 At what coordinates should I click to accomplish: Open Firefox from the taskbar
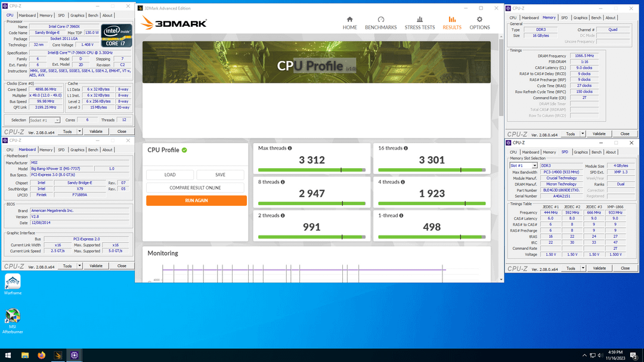point(42,355)
